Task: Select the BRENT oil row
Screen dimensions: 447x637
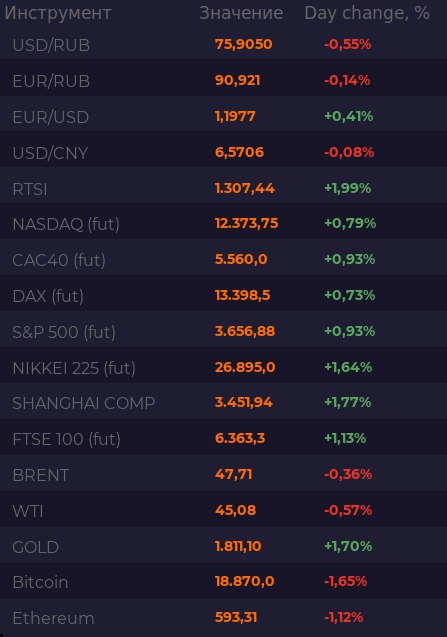Action: point(224,475)
